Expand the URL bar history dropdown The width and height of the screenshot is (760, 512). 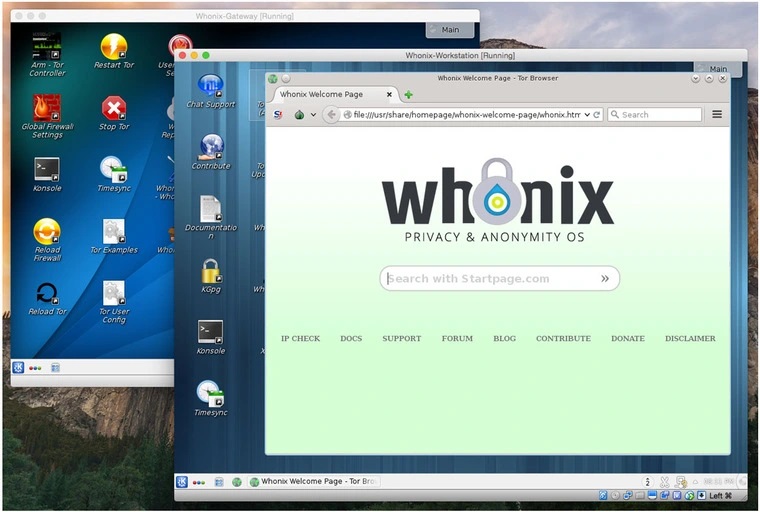point(587,115)
